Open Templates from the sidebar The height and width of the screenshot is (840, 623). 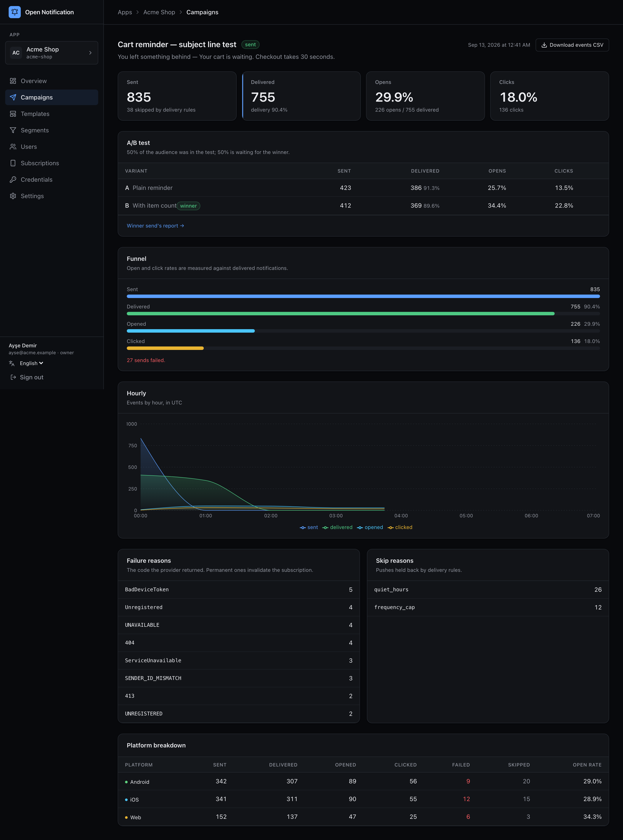[x=52, y=114]
